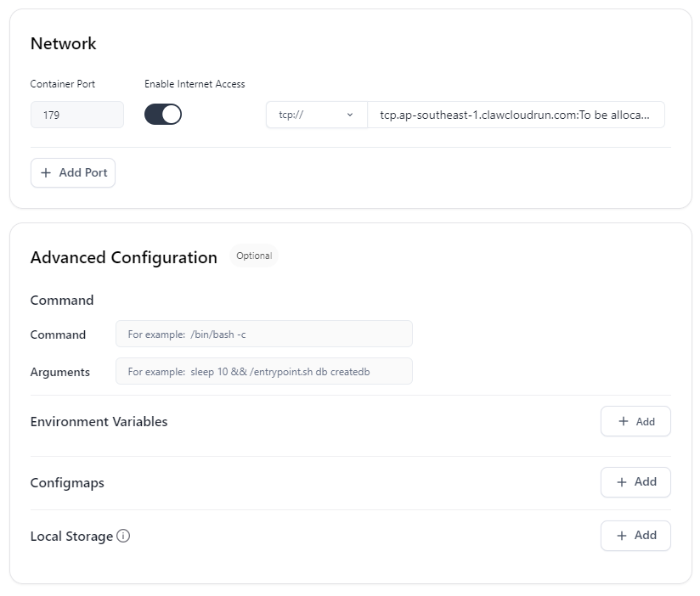Screen dimensions: 700x596
Task: Add local storage volume
Action: tap(635, 536)
